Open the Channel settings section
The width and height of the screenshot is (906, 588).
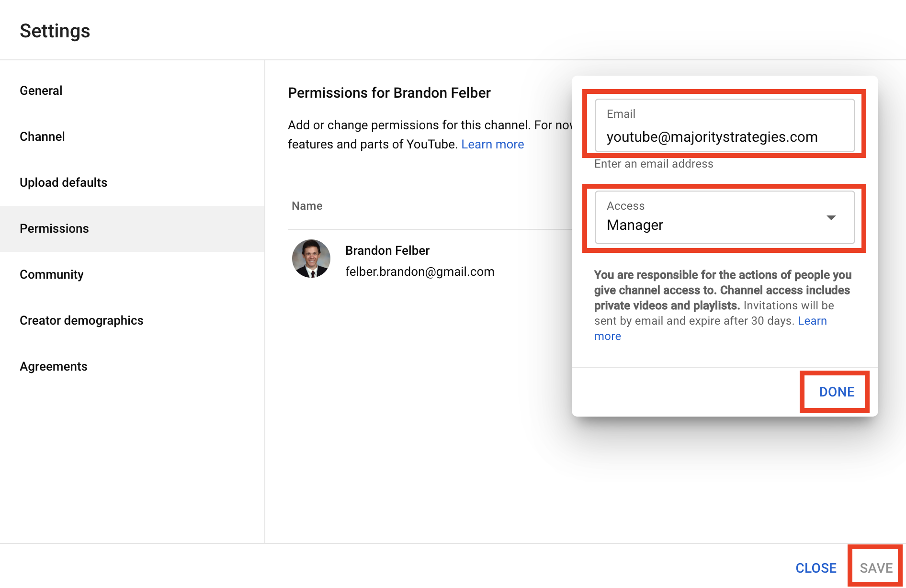click(x=132, y=136)
